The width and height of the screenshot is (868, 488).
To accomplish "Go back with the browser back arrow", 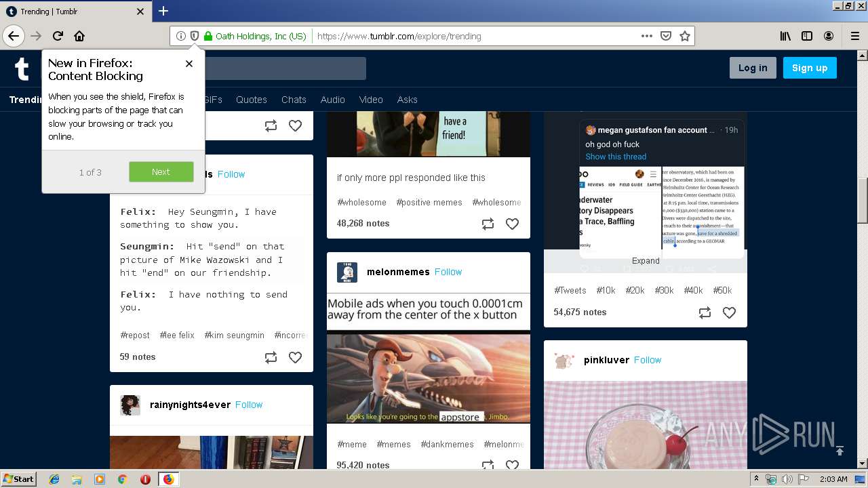I will pyautogui.click(x=14, y=36).
